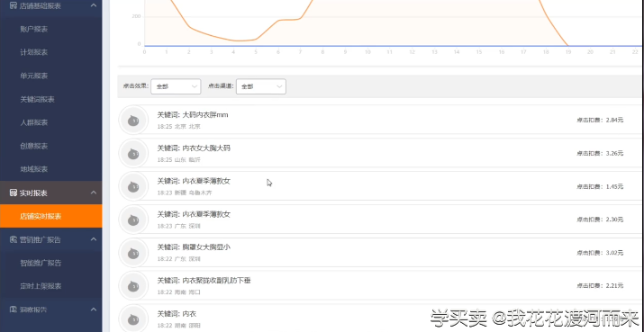The image size is (644, 332).
Task: Click the 200 label on chart y-axis
Action: [136, 16]
